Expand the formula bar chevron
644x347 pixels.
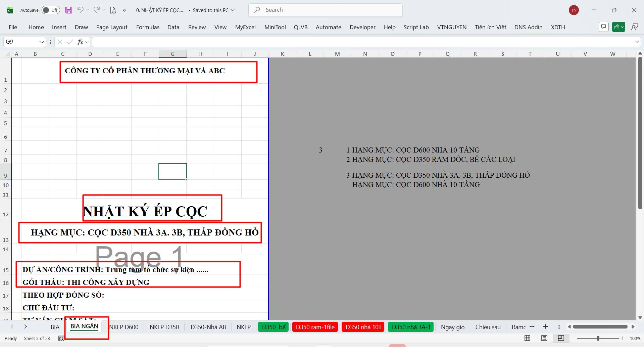click(x=637, y=42)
